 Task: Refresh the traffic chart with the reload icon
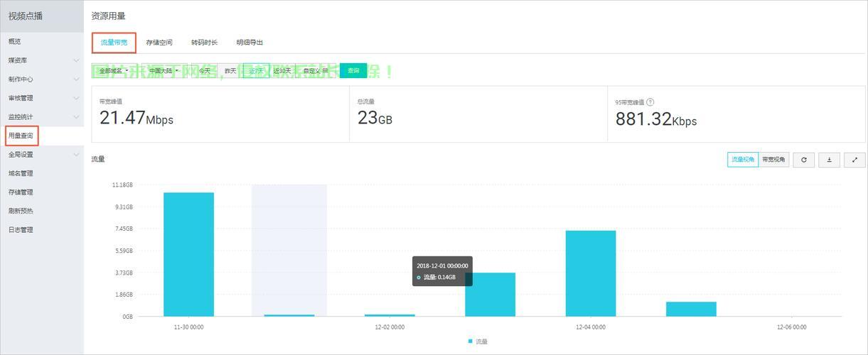(803, 160)
